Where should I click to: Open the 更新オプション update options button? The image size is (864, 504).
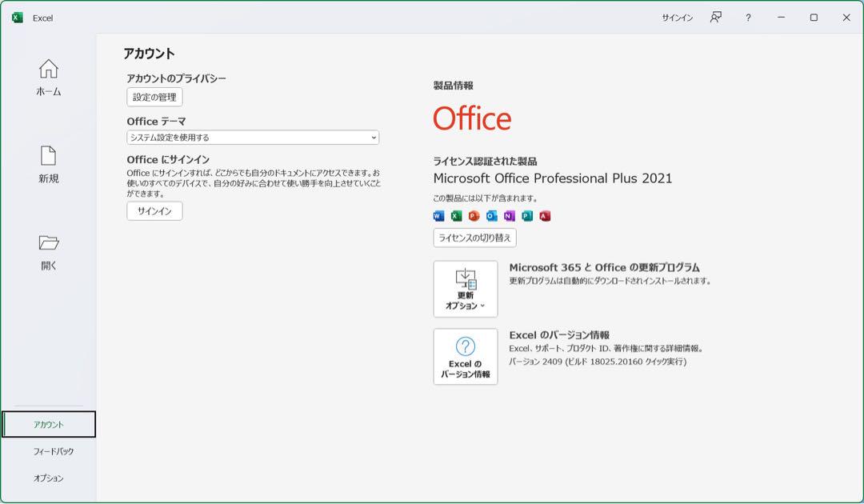(x=466, y=289)
